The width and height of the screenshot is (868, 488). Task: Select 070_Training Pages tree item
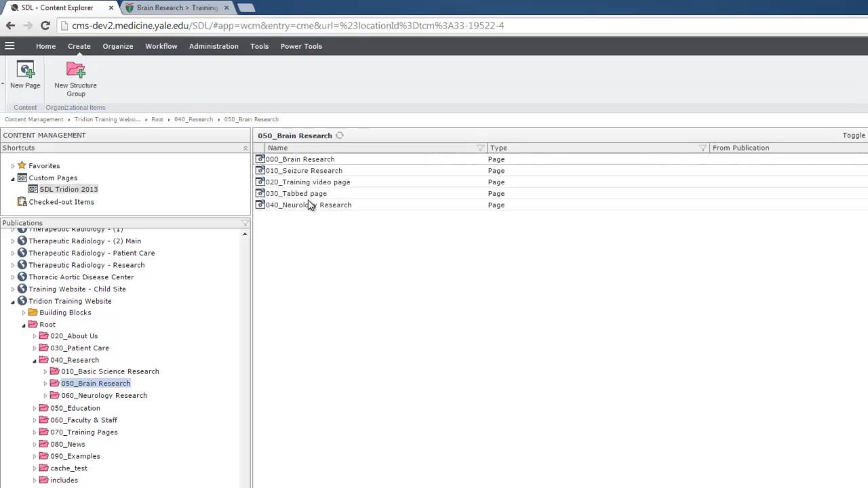coord(83,432)
